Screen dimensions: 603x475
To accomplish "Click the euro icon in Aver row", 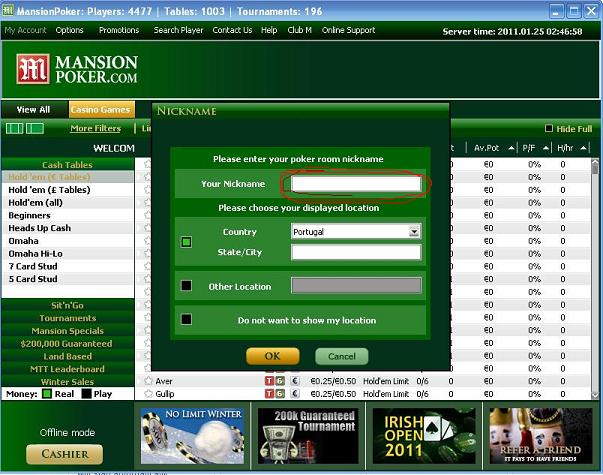I will (x=295, y=381).
